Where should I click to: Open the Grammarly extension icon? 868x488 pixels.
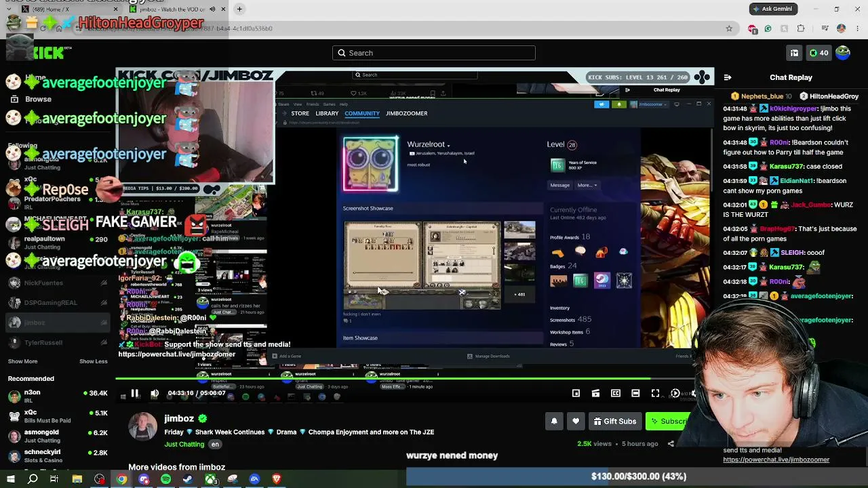[768, 28]
